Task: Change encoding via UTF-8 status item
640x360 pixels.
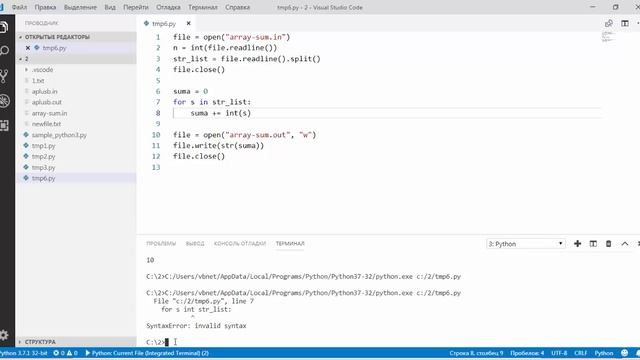Action: point(559,353)
